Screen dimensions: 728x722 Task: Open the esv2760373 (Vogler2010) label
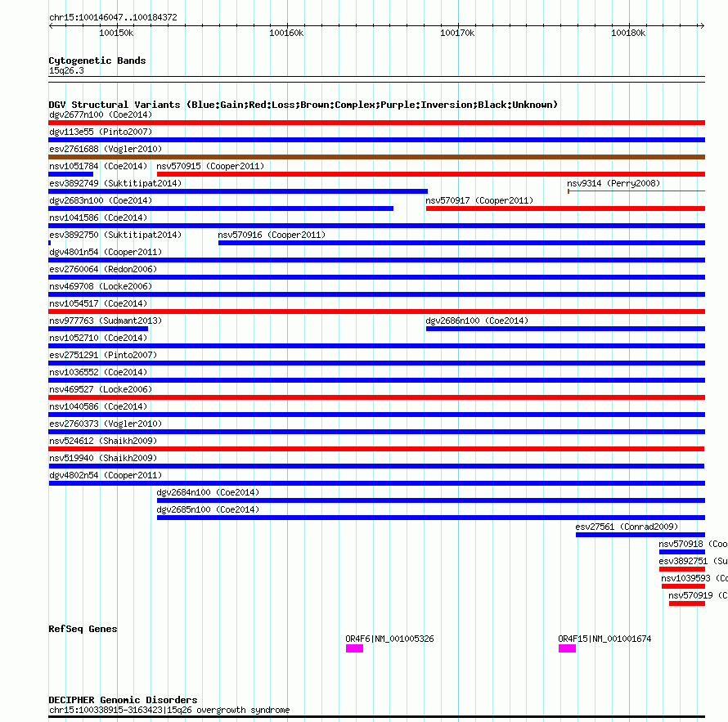[106, 424]
